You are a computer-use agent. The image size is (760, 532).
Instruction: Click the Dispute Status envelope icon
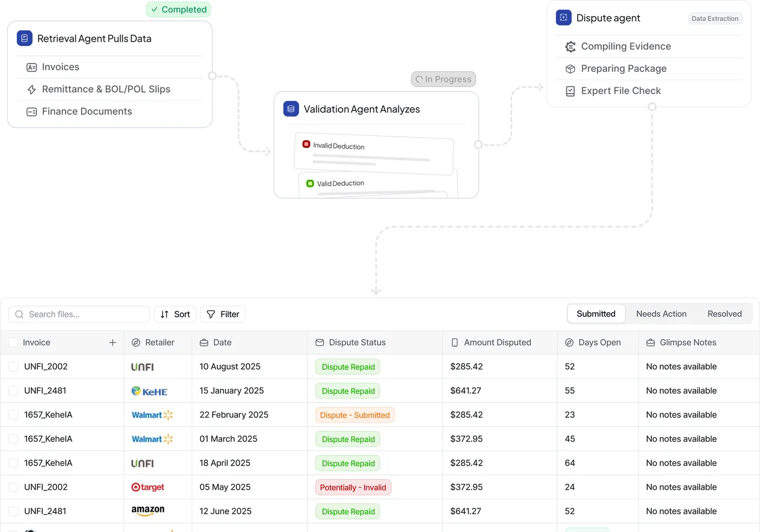pos(319,343)
